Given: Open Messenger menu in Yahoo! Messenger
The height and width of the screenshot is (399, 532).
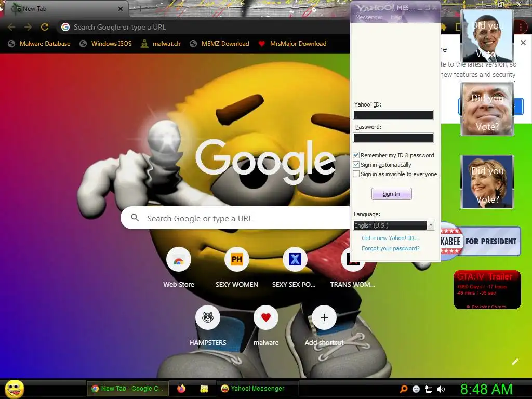Looking at the screenshot, I should coord(368,17).
